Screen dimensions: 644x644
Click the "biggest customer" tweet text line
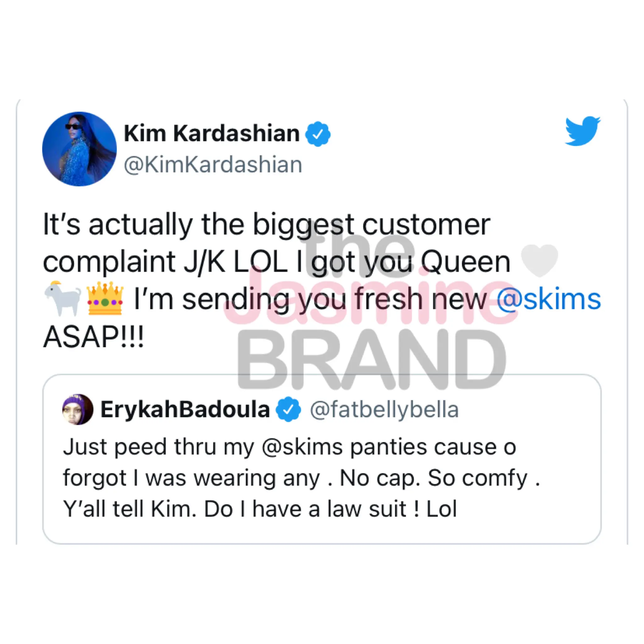pos(266,225)
